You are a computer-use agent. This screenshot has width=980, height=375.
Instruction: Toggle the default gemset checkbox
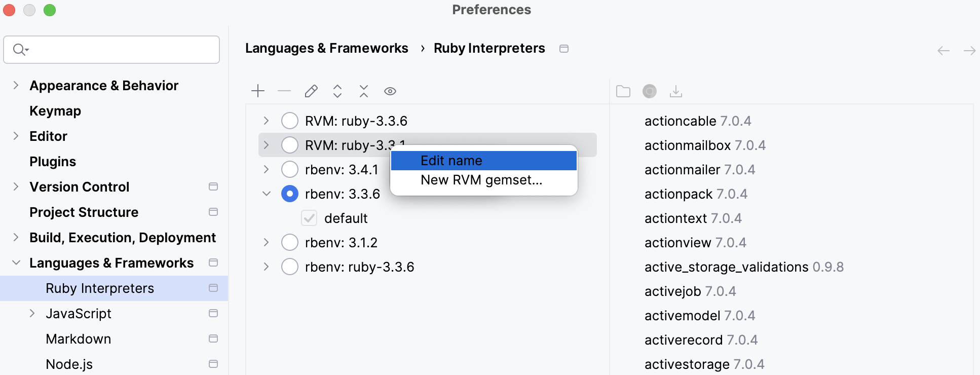point(309,218)
